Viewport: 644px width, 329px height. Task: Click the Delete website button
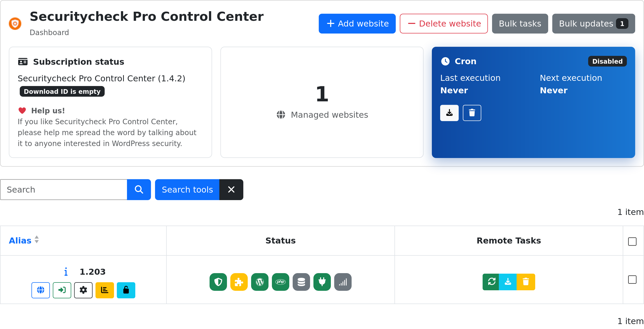pos(444,24)
